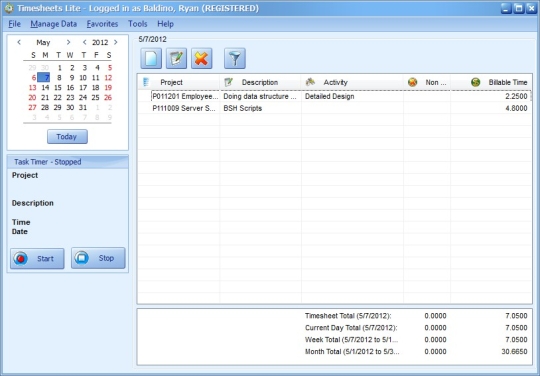The height and width of the screenshot is (376, 540).
Task: Delete the entry using the orange X icon
Action: (x=201, y=58)
